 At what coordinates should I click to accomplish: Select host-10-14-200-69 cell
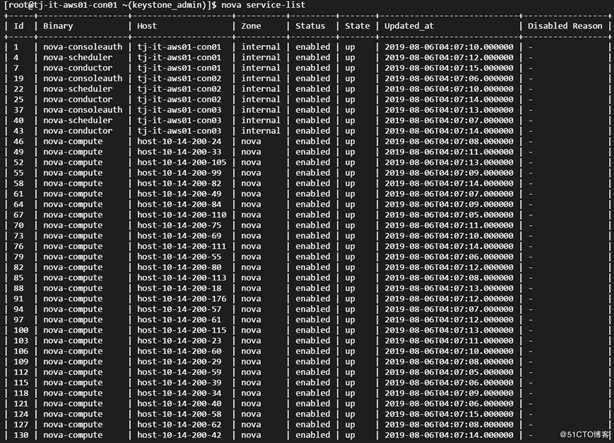click(x=179, y=236)
